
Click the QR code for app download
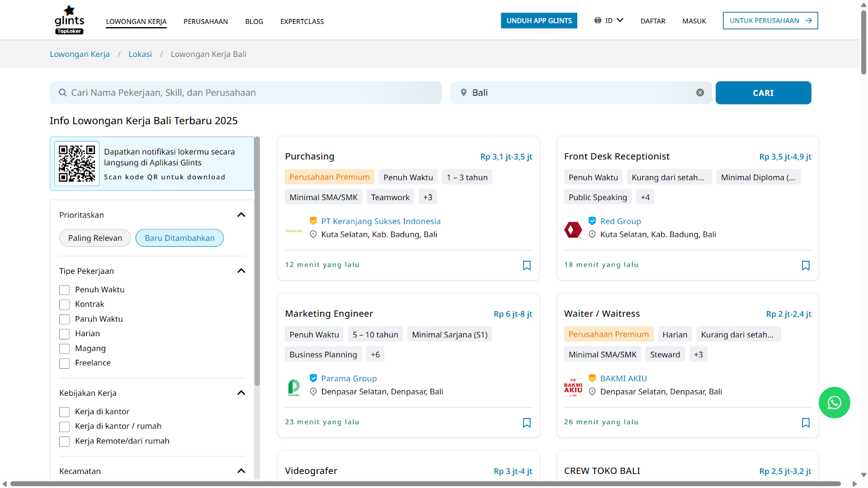[x=77, y=163]
